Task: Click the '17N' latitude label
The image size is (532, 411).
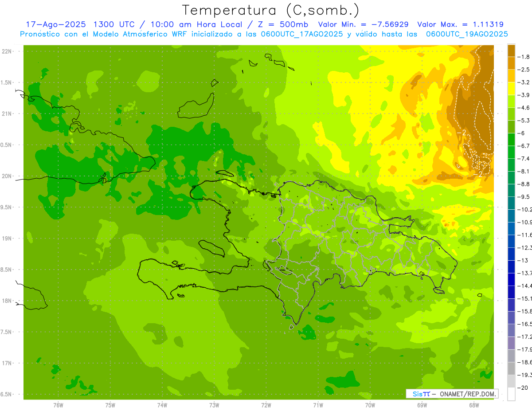Action: coord(7,363)
